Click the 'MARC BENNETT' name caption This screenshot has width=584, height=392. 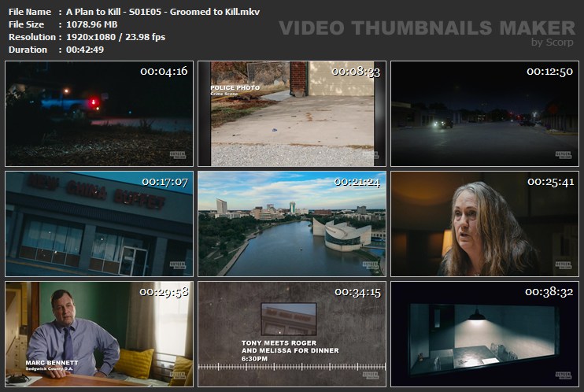(x=52, y=363)
